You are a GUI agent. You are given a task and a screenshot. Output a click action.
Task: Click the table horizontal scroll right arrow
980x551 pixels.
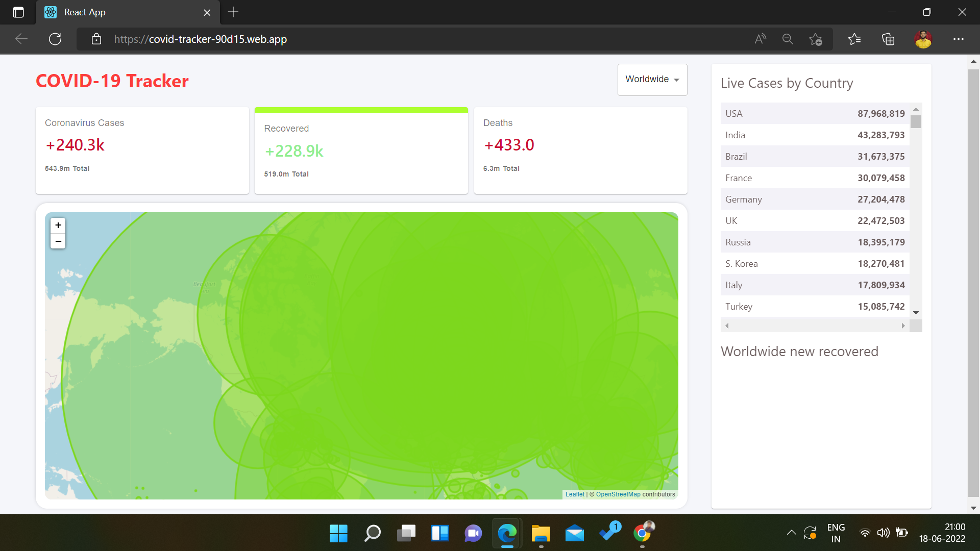[903, 325]
